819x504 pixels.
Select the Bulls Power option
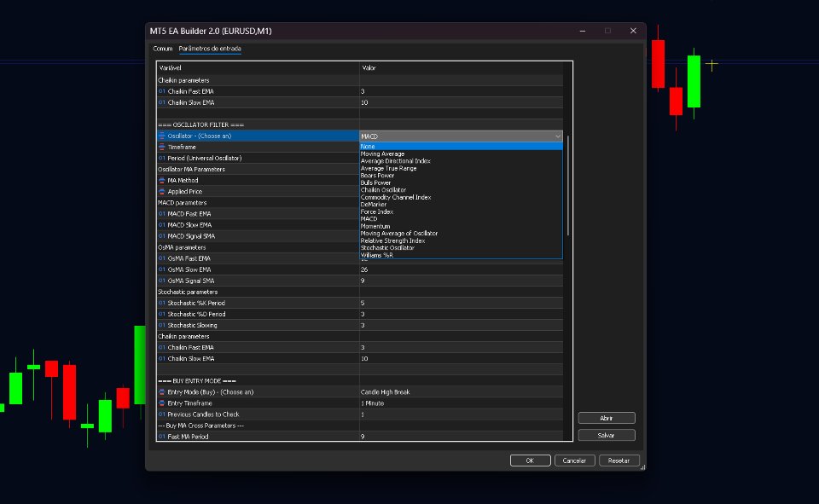(x=461, y=182)
